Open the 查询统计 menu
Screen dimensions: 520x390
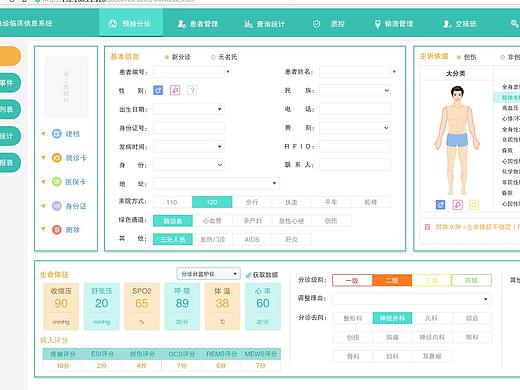(265, 24)
